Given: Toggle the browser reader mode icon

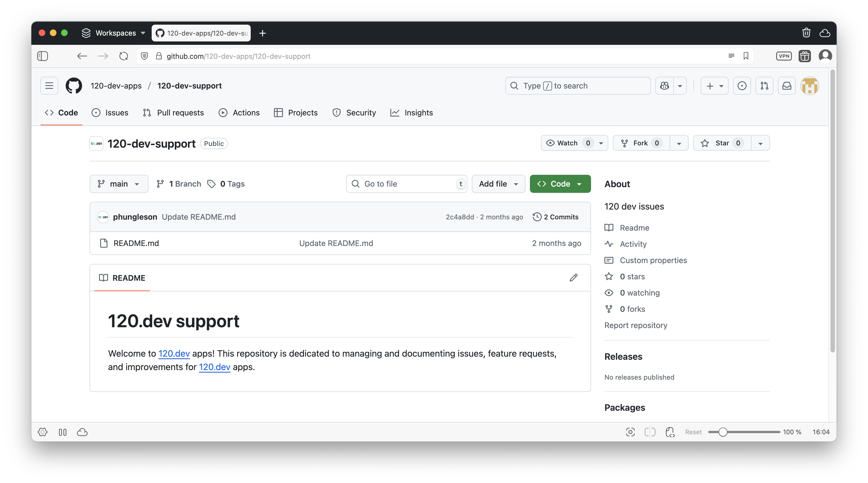Looking at the screenshot, I should (731, 56).
